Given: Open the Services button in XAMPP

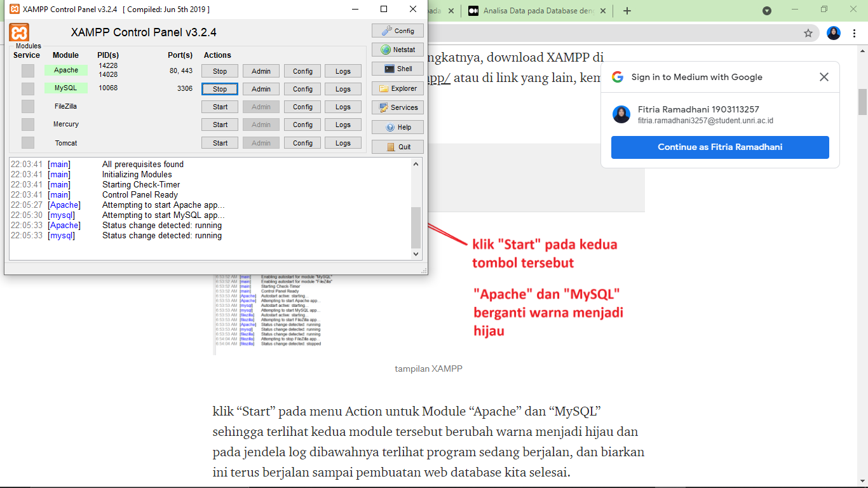Looking at the screenshot, I should (398, 107).
